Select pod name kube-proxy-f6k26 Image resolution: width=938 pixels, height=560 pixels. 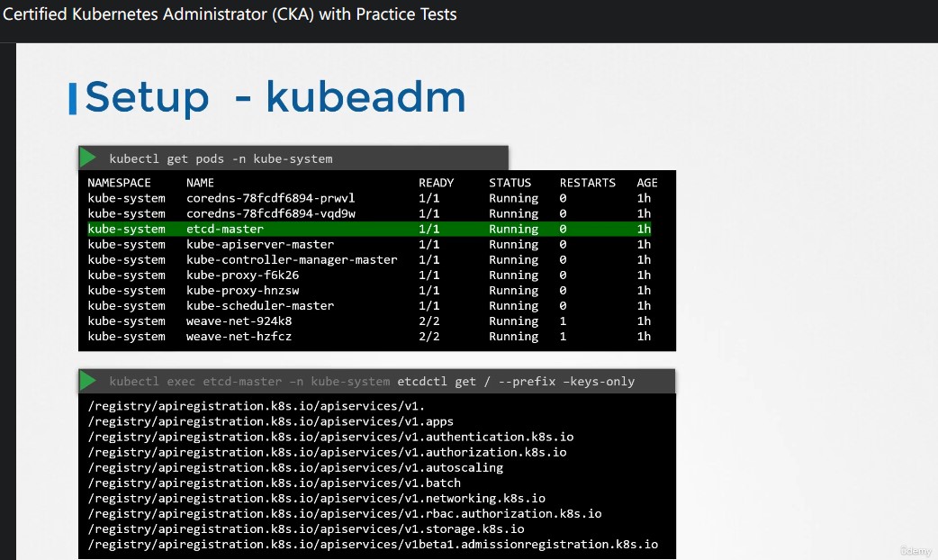click(x=242, y=275)
